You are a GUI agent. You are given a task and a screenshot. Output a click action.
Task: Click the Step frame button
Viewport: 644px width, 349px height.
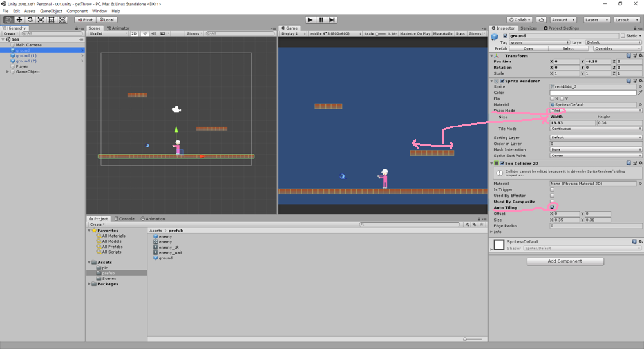coord(332,20)
